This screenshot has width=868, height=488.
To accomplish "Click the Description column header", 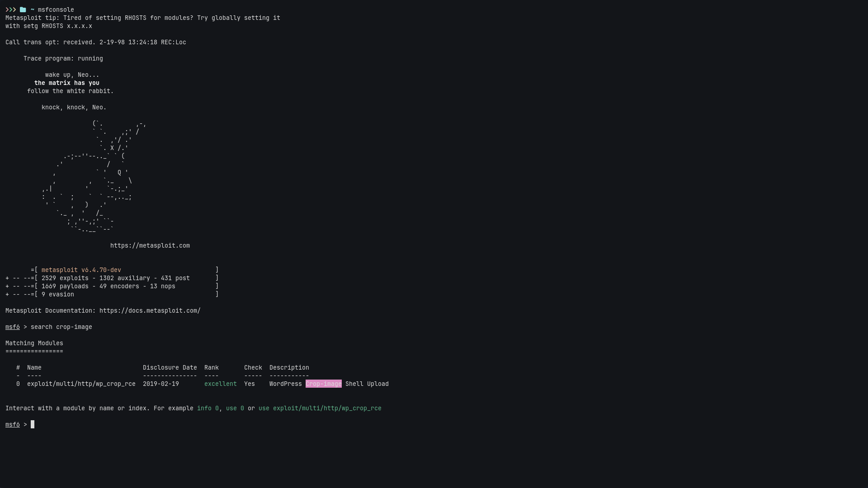I will [289, 368].
